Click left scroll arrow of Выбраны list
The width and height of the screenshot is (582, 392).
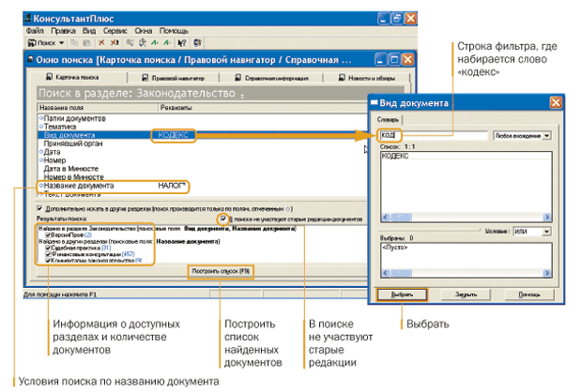pos(385,273)
